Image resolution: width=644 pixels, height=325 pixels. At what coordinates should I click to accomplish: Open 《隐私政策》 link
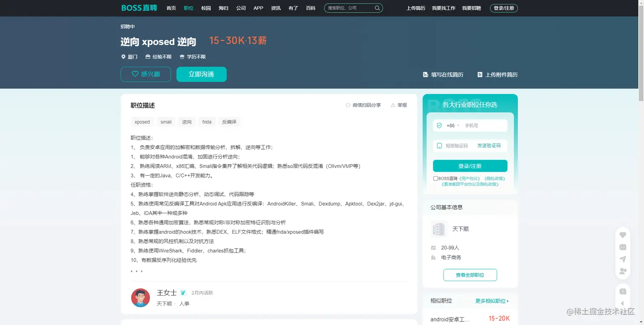click(494, 179)
